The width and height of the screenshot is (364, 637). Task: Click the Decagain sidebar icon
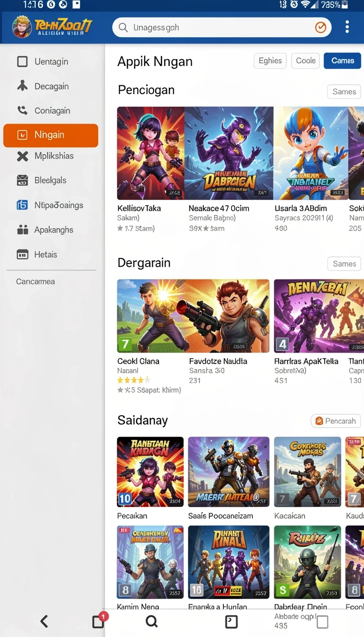(x=22, y=86)
